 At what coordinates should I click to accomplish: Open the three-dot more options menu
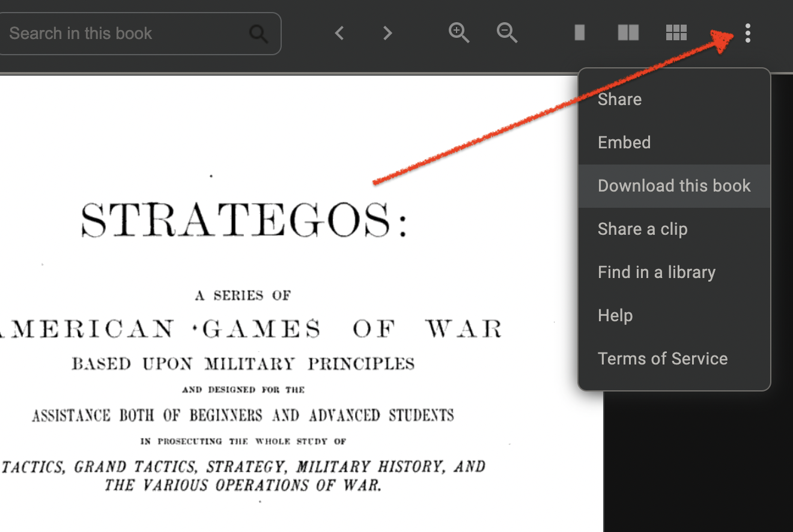748,33
